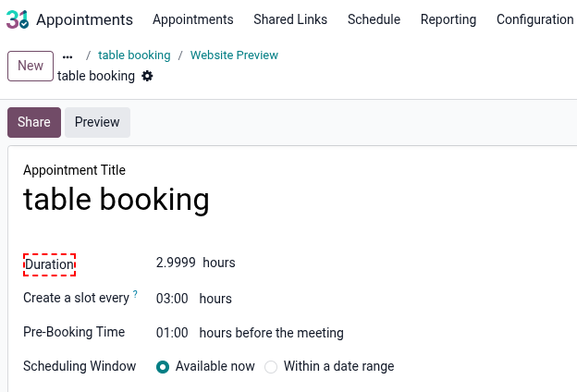
Task: Click the Share button
Action: [34, 122]
